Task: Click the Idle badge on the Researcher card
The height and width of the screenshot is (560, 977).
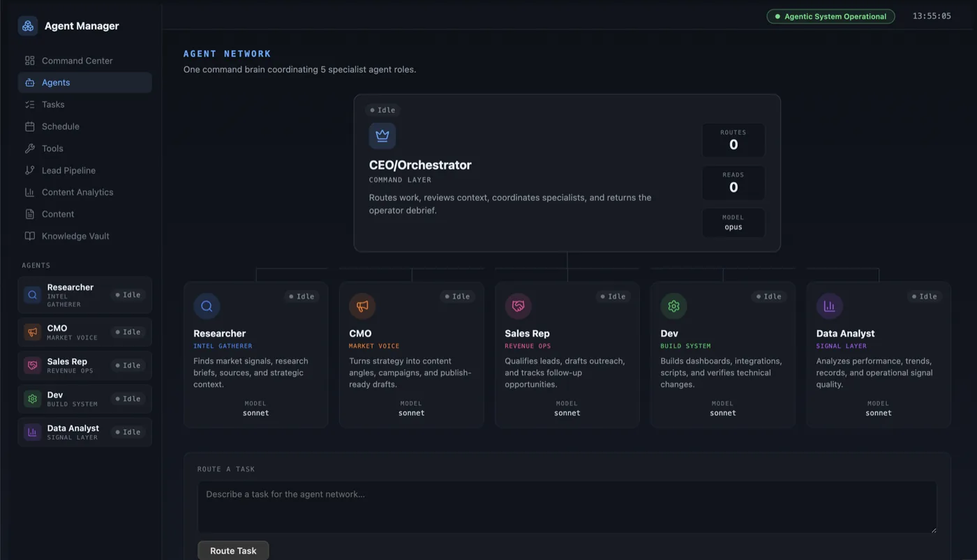Action: click(301, 296)
